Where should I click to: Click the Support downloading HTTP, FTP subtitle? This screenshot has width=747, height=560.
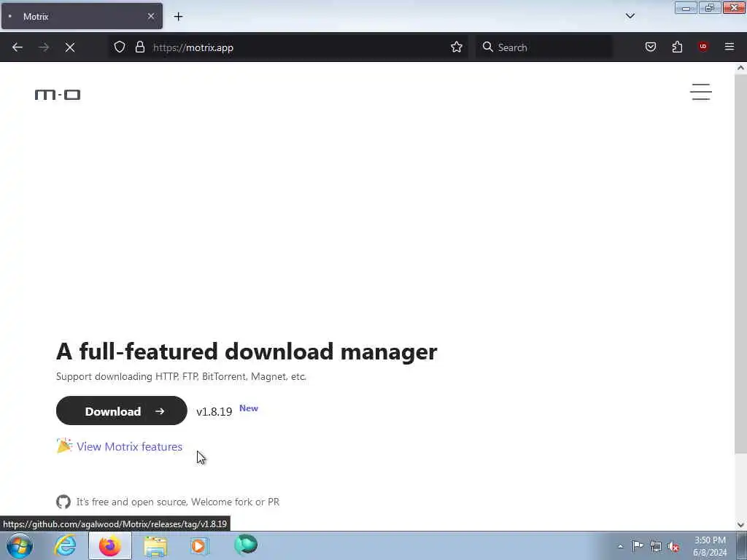point(181,377)
